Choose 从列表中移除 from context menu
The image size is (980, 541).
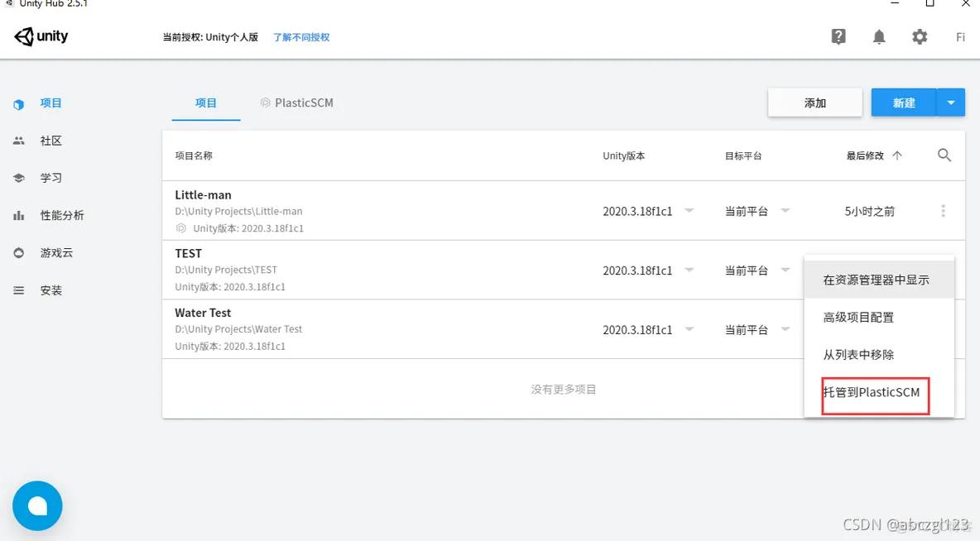pyautogui.click(x=879, y=355)
